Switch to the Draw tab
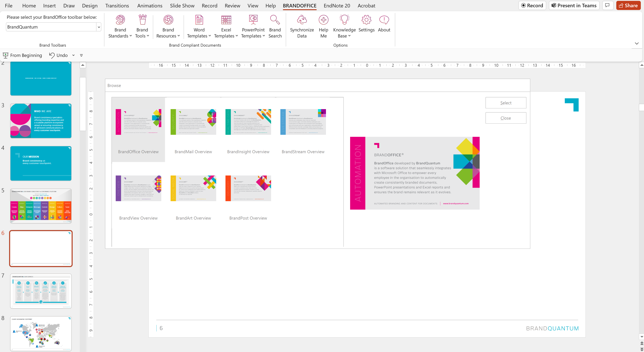The width and height of the screenshot is (644, 352). tap(69, 6)
